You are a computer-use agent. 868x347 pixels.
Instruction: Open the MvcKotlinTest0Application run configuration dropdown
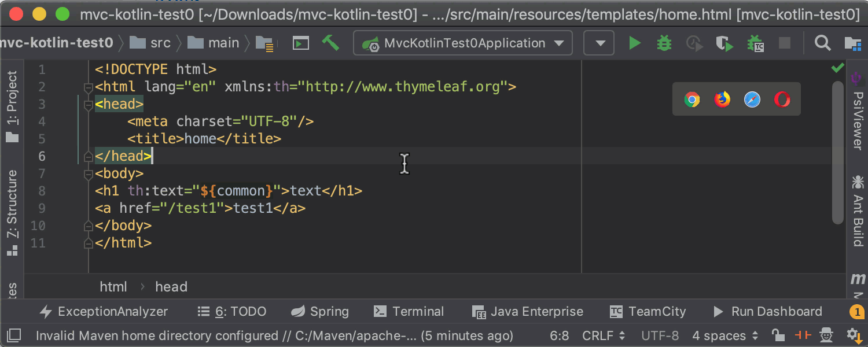tap(463, 43)
